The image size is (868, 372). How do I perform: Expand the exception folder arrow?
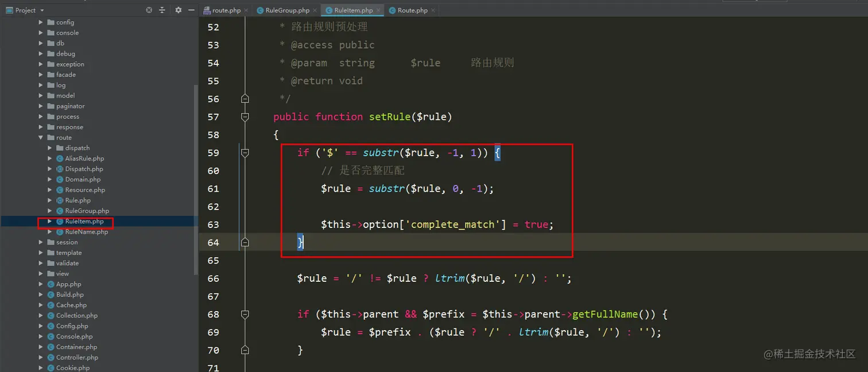click(41, 64)
